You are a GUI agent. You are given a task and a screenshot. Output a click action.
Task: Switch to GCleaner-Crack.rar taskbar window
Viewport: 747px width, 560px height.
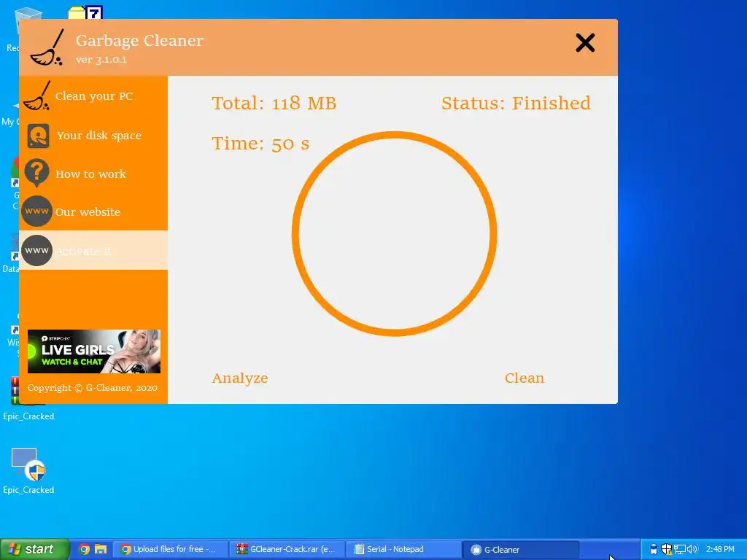[x=287, y=549]
